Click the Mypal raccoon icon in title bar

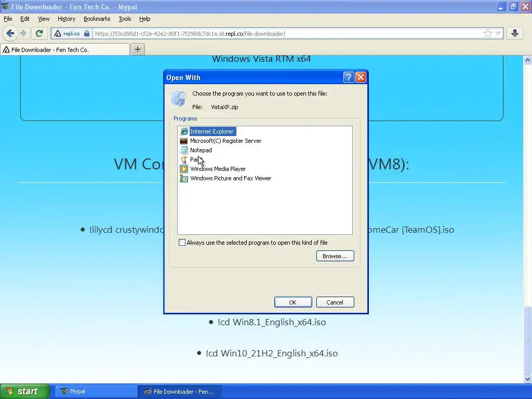pyautogui.click(x=5, y=6)
